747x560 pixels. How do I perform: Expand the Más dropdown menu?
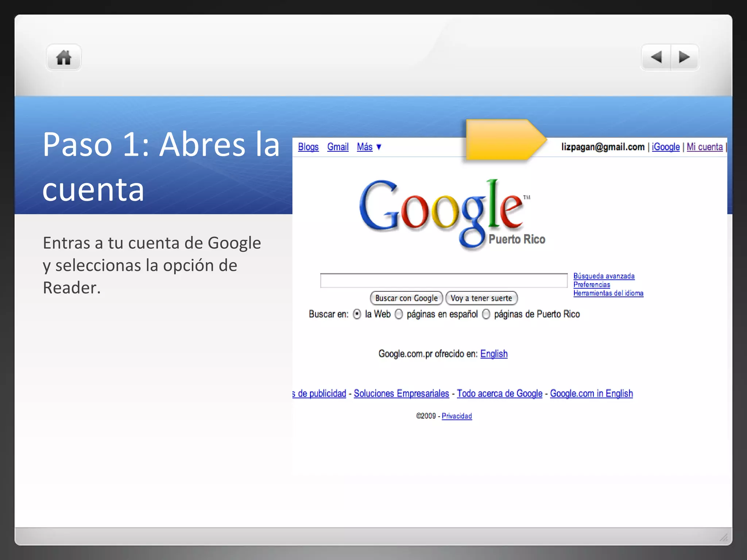[x=369, y=147]
